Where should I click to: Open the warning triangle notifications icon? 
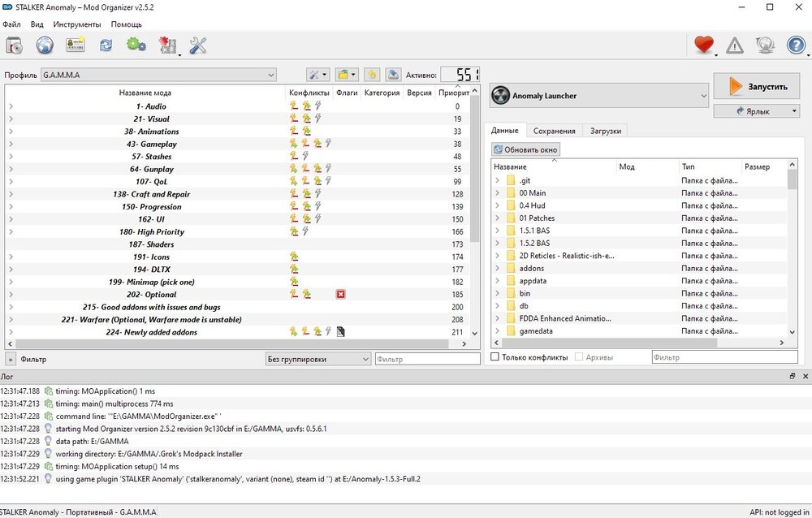(x=734, y=45)
